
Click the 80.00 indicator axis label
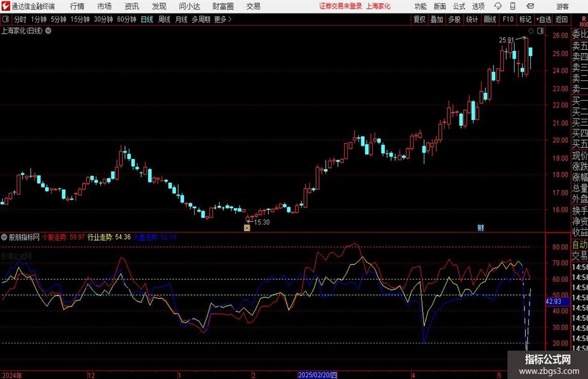[560, 247]
